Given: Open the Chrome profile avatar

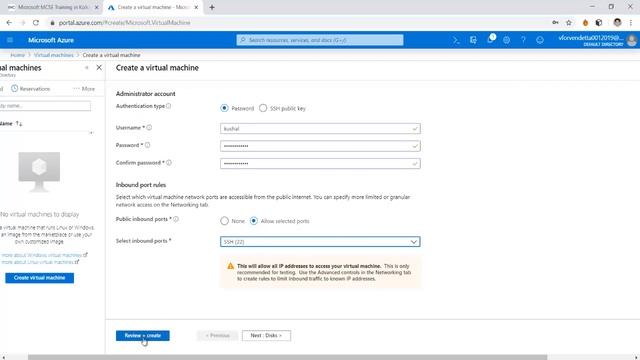Looking at the screenshot, I should (617, 23).
